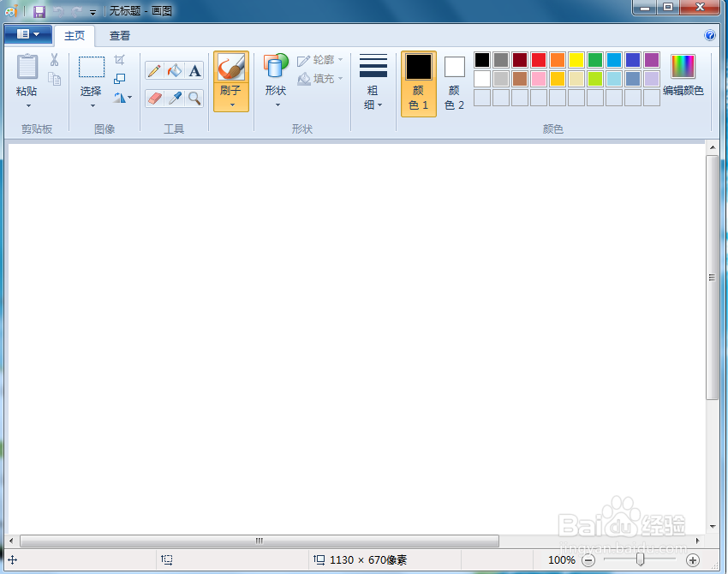The image size is (728, 574).
Task: Pick the lime green color swatch
Action: point(594,79)
